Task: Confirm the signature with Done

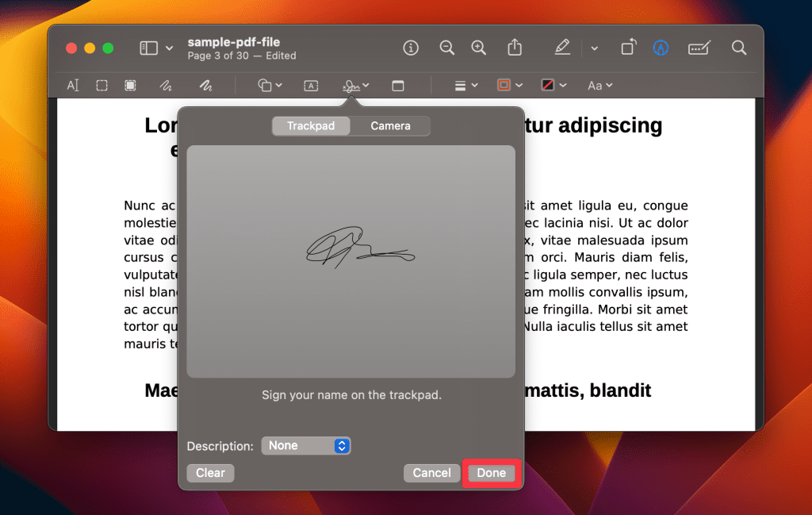Action: (492, 472)
